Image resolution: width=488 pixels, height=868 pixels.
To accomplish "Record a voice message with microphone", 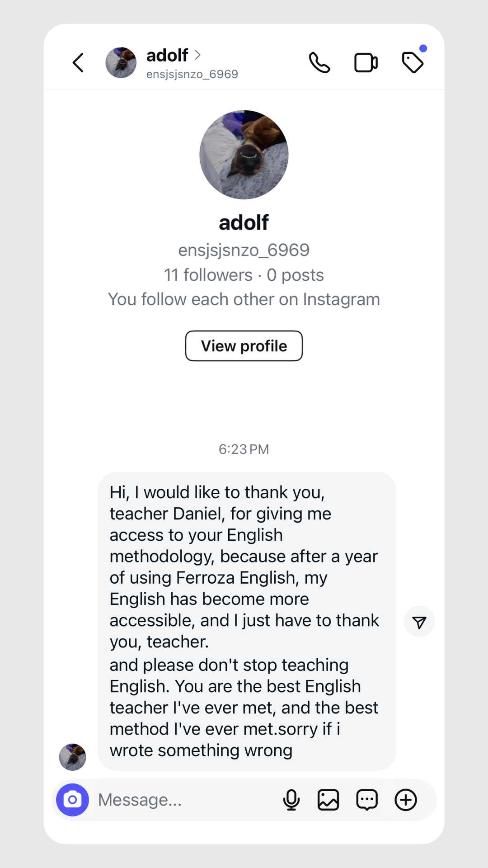I will 291,800.
